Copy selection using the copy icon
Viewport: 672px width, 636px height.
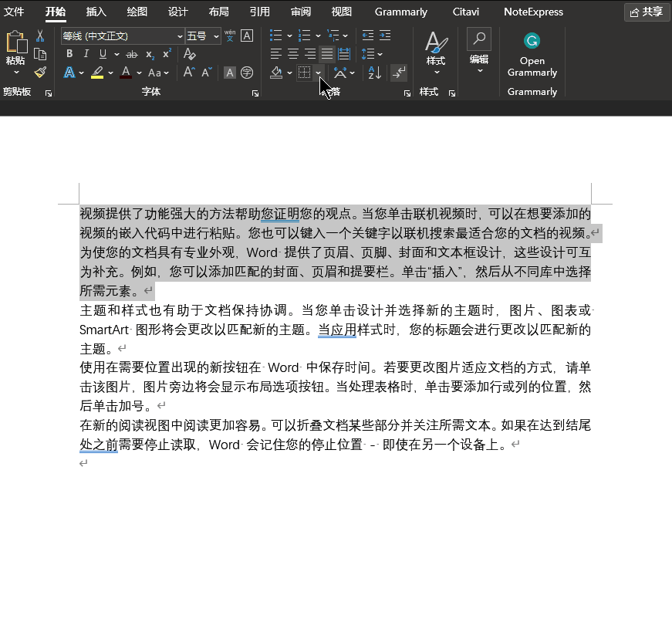40,54
